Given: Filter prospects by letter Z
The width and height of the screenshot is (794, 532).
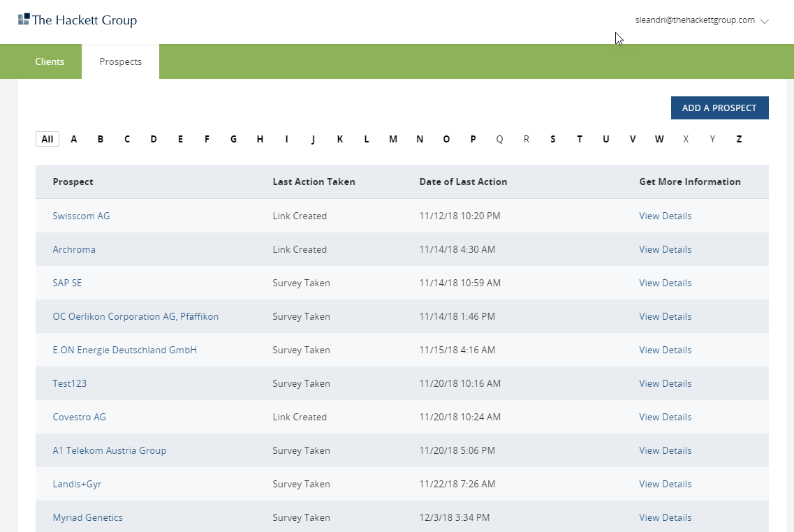Looking at the screenshot, I should 739,139.
